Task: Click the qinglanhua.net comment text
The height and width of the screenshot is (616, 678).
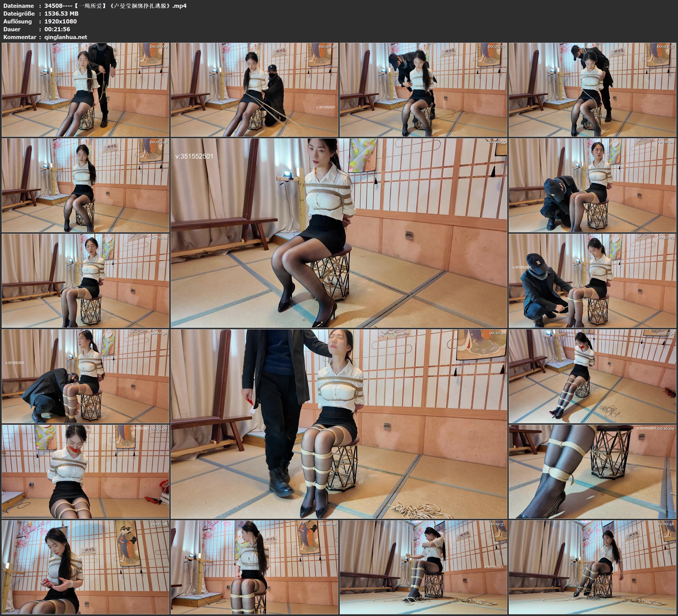Action: pos(66,37)
